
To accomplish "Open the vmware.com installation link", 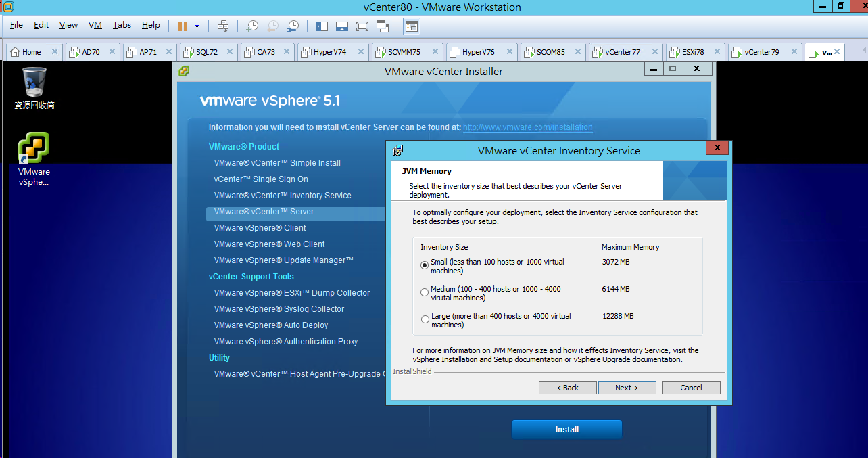I will pyautogui.click(x=528, y=127).
